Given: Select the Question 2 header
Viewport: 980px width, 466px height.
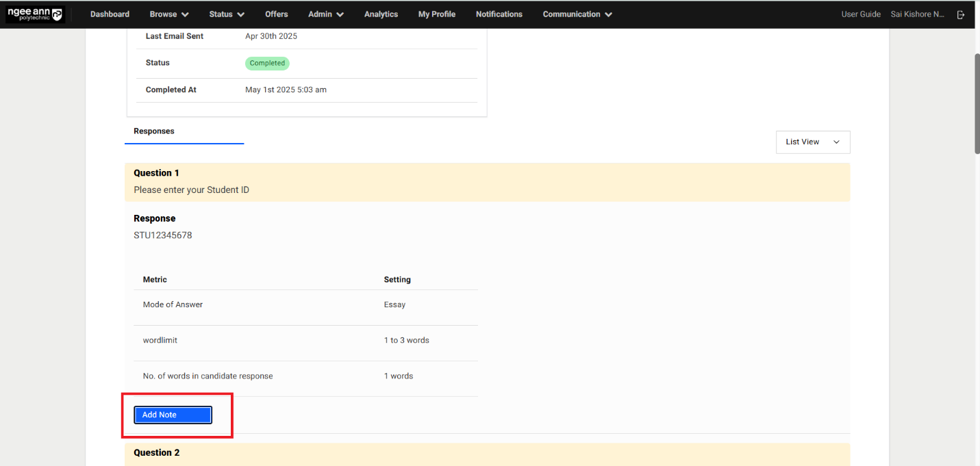Looking at the screenshot, I should click(157, 453).
